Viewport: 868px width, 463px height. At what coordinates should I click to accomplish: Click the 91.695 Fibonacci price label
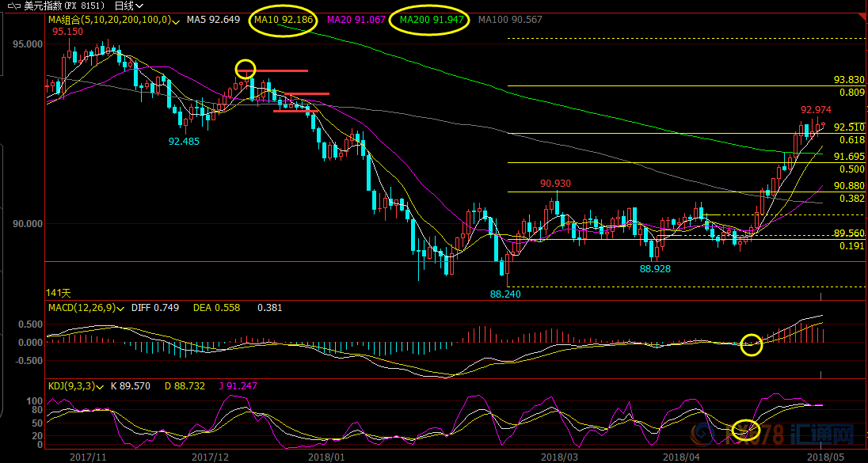[x=849, y=157]
